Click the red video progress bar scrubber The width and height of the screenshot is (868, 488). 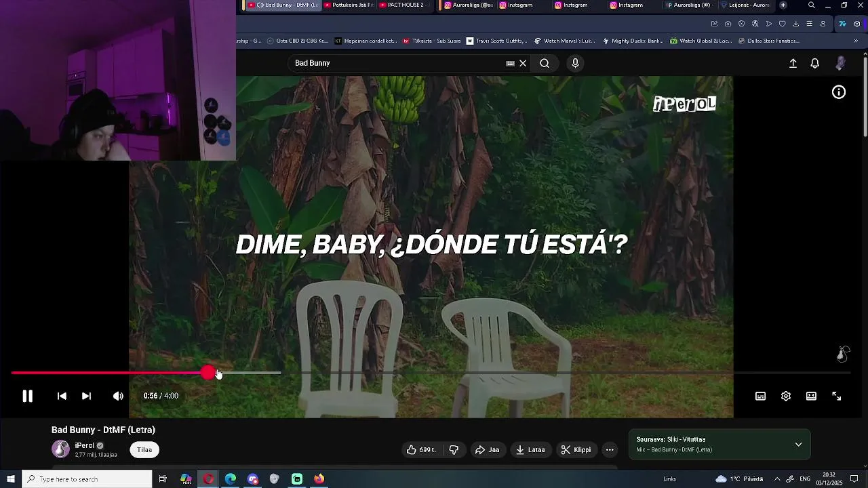tap(208, 373)
